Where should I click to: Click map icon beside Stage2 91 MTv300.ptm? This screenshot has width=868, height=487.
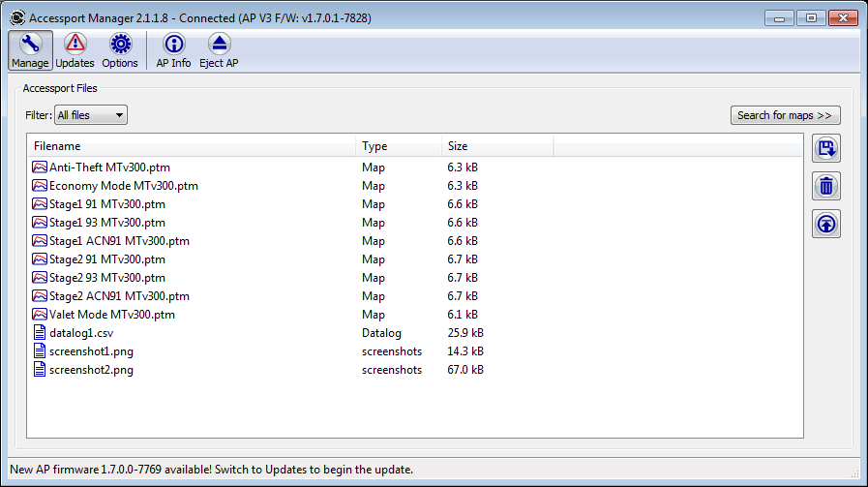point(40,259)
